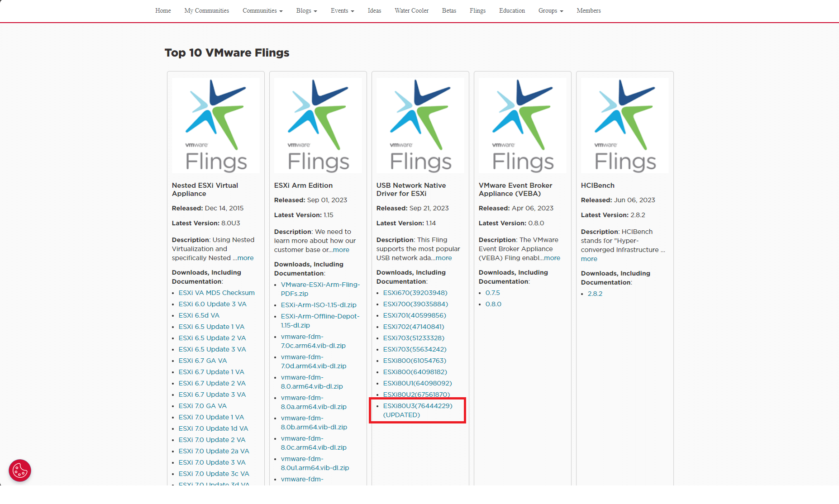This screenshot has height=504, width=839.
Task: Expand ESXi Arm Edition description via more
Action: 341,250
